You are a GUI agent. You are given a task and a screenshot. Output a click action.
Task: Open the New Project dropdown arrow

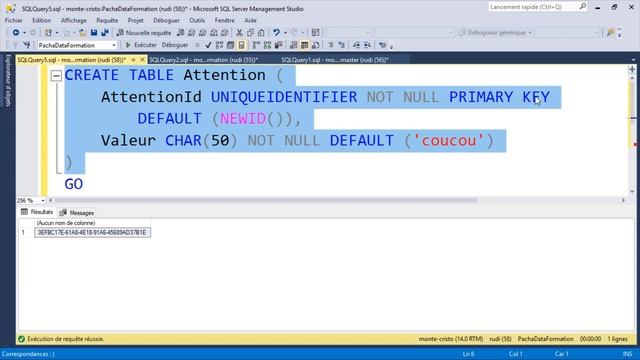pos(56,33)
